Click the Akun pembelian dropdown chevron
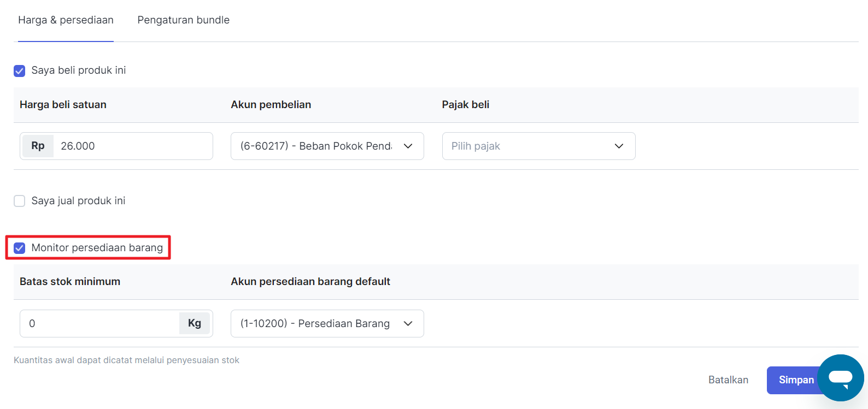The height and width of the screenshot is (409, 868). pyautogui.click(x=408, y=146)
